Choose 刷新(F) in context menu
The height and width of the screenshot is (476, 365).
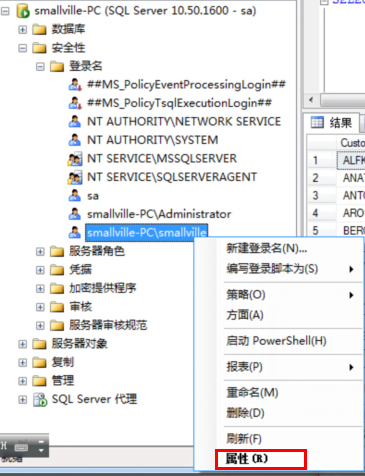pos(279,439)
